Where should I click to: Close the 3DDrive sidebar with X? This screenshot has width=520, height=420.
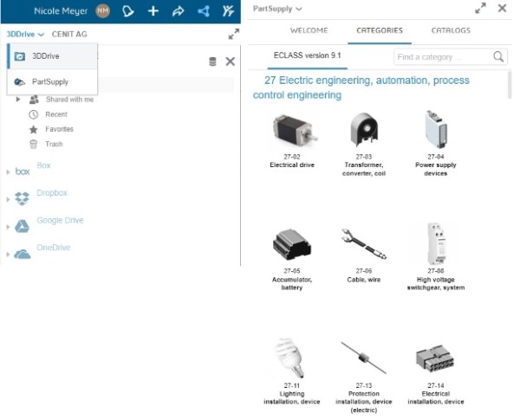[x=231, y=61]
